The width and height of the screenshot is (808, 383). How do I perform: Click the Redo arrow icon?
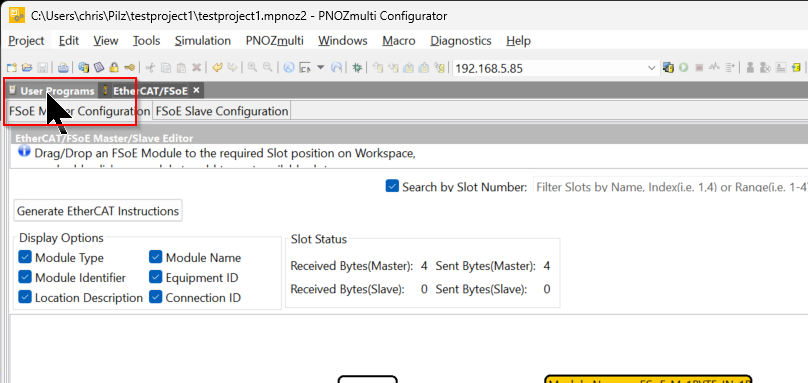[x=232, y=68]
